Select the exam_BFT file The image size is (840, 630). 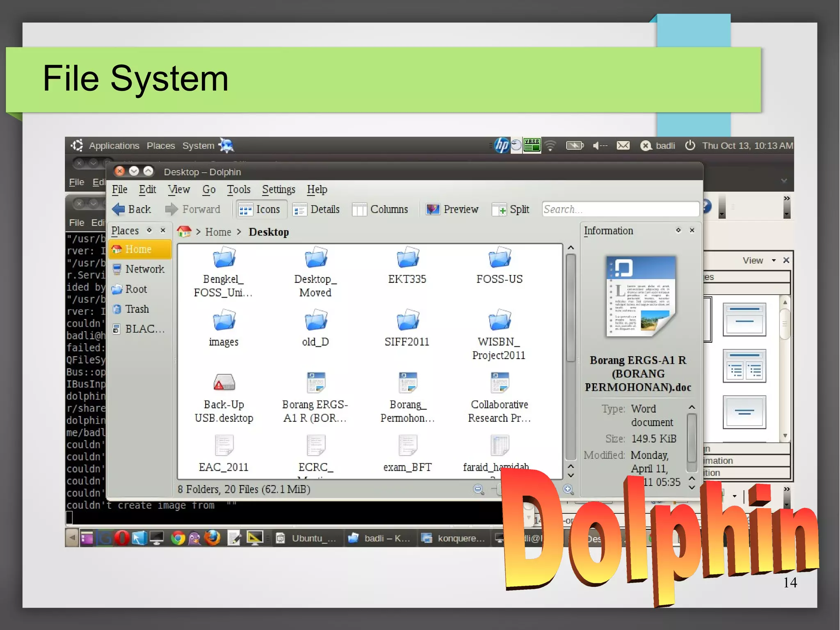pyautogui.click(x=407, y=454)
